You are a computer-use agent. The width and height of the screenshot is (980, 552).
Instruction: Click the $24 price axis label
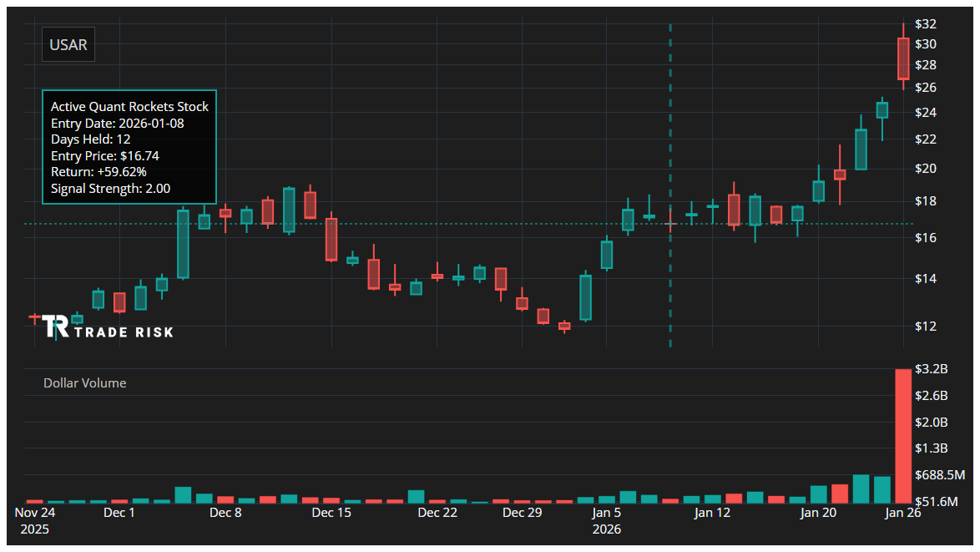(926, 113)
